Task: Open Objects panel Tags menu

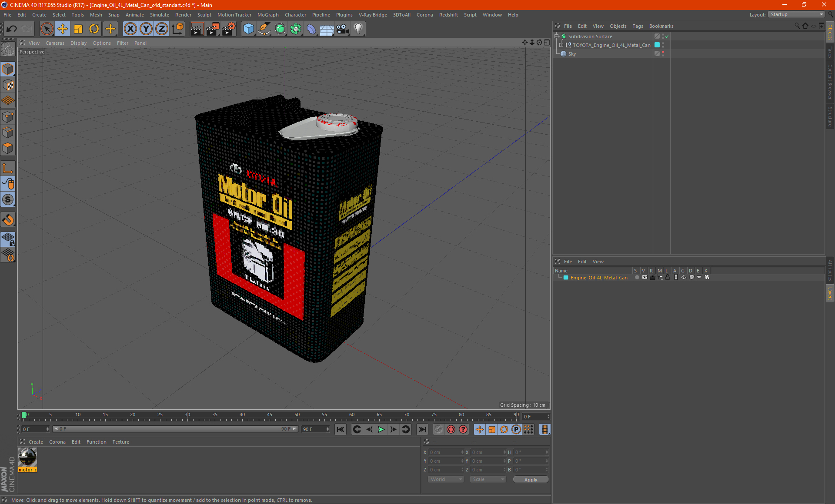Action: pyautogui.click(x=638, y=26)
